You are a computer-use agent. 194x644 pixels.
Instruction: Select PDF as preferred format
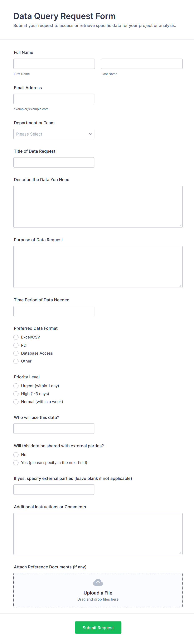(x=16, y=345)
